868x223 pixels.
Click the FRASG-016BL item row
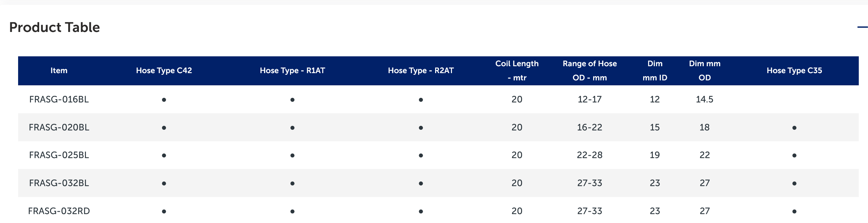(x=59, y=99)
